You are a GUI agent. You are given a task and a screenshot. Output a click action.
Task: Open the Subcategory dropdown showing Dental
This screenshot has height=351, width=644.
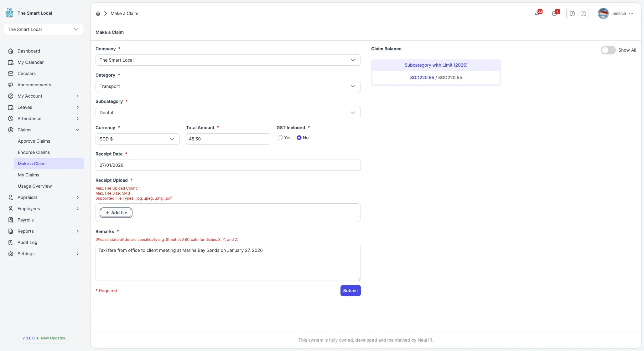228,113
